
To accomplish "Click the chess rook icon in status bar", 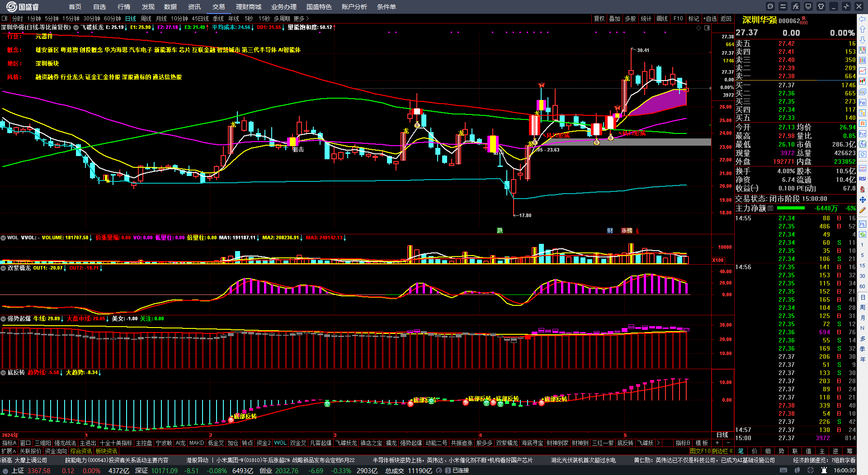I will tap(824, 470).
